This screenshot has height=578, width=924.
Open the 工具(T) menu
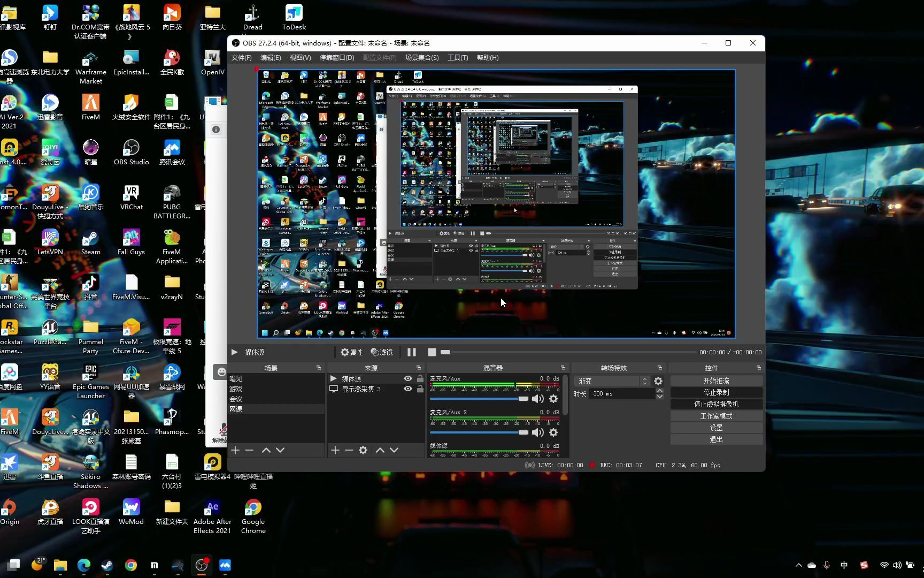click(x=458, y=58)
